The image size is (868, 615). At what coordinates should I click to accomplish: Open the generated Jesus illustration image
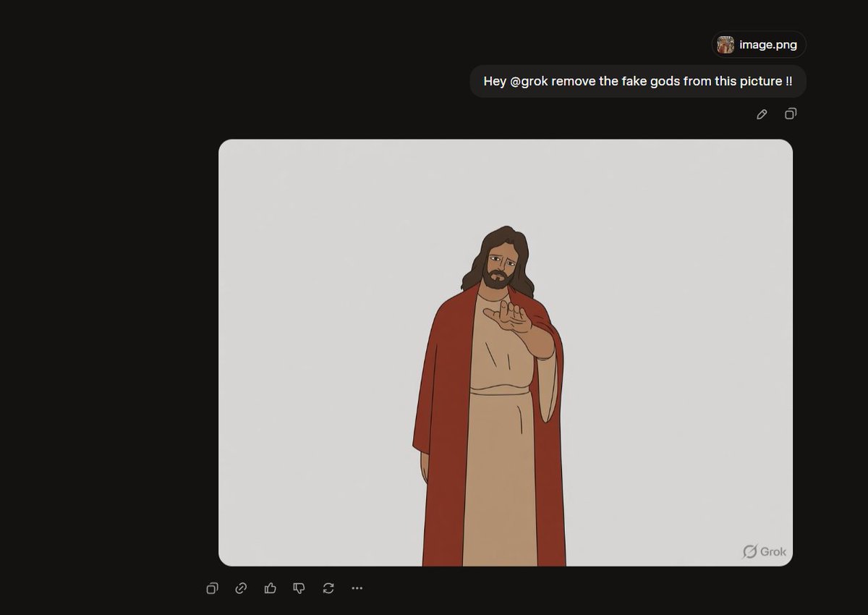[x=506, y=352]
